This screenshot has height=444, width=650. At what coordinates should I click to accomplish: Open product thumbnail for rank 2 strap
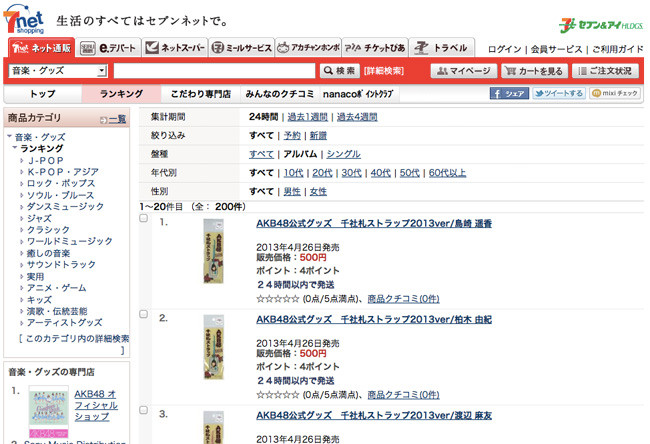[213, 347]
